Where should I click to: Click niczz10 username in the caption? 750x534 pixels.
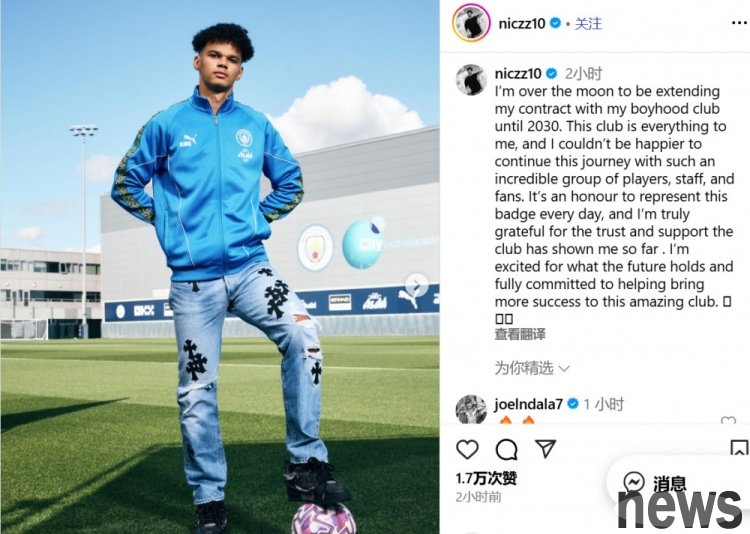pos(518,73)
